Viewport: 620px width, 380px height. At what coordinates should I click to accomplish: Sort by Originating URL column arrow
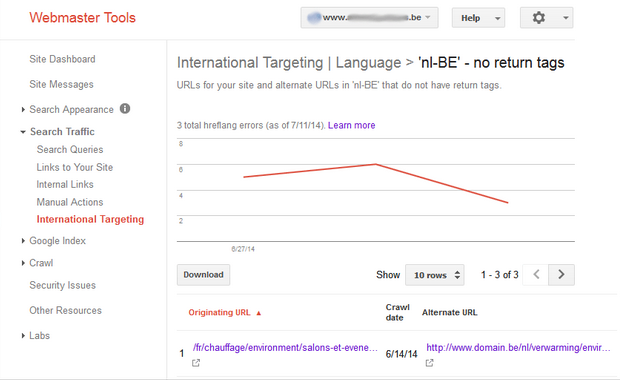point(259,313)
